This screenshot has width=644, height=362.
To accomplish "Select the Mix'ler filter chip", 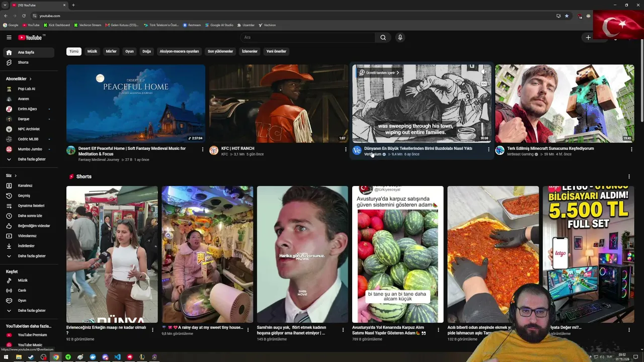I will (x=111, y=51).
